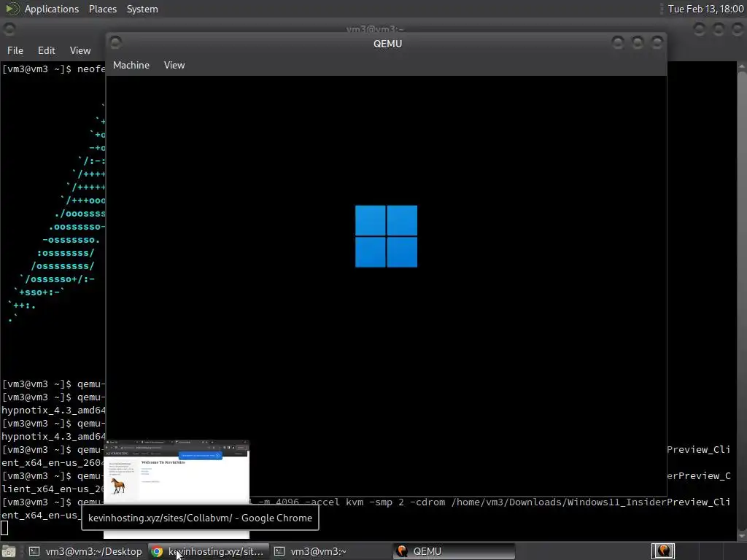Open the terminal's File menu
The height and width of the screenshot is (560, 747).
(x=15, y=50)
